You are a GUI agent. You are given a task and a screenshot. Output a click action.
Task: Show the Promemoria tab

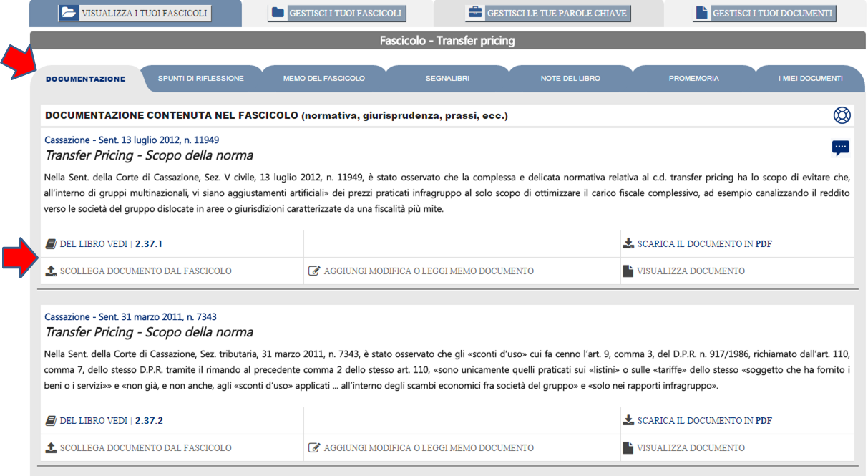click(x=693, y=79)
